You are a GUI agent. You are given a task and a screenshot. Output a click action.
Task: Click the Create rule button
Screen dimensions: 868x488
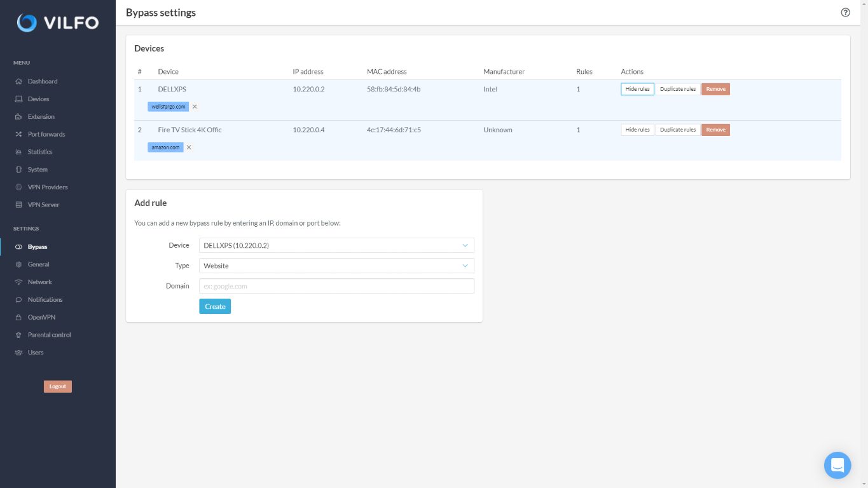[x=215, y=306]
